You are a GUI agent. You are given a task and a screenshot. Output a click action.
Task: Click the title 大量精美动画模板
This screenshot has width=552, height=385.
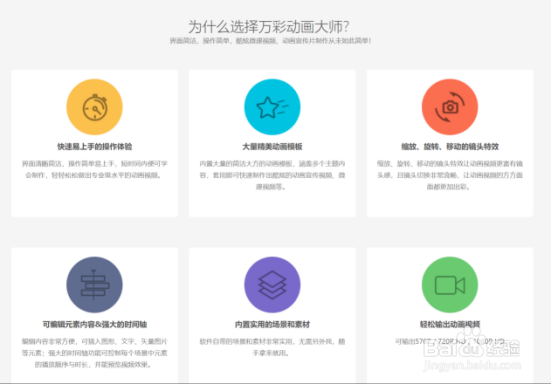272,146
